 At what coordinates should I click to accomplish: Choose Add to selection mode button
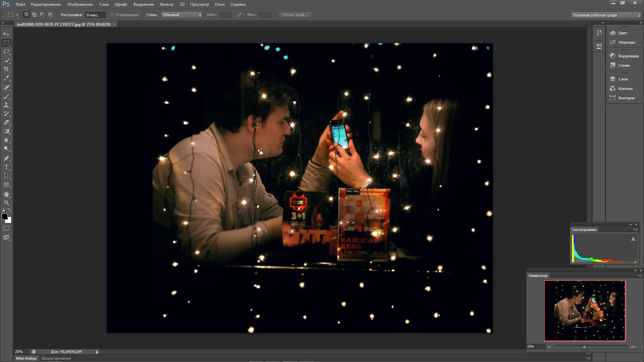tap(34, 15)
